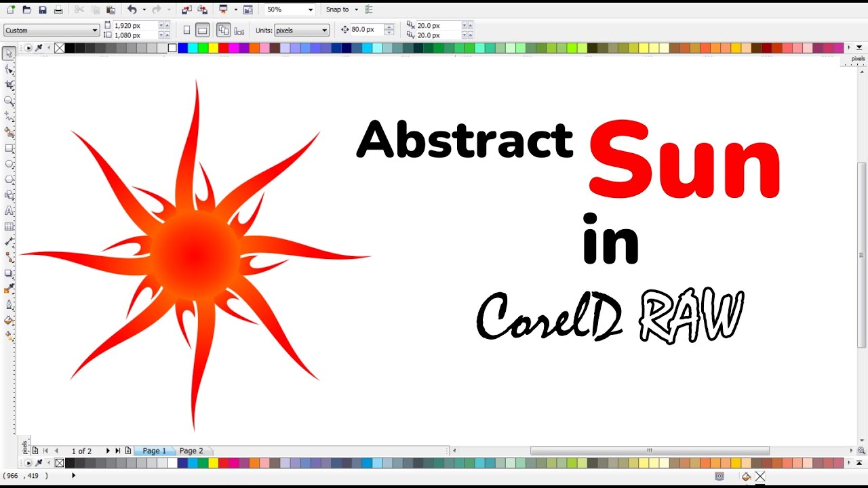868x488 pixels.
Task: Open the Options icon next to Snap to
Action: tap(369, 9)
